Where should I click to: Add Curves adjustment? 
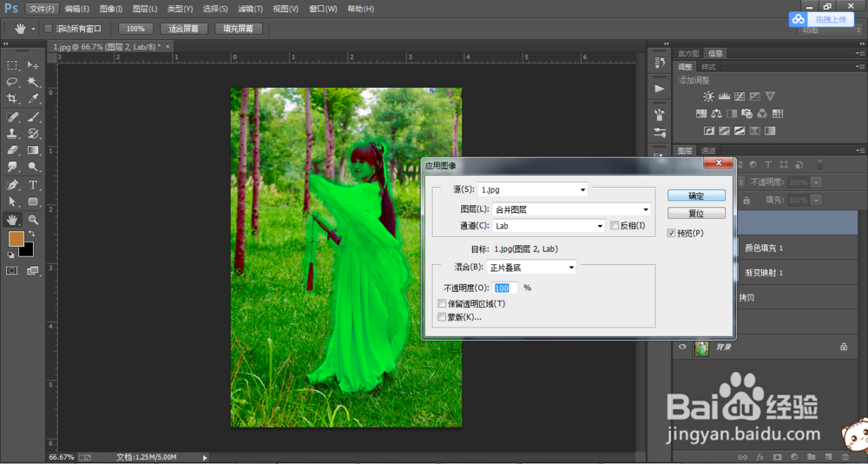tap(740, 96)
